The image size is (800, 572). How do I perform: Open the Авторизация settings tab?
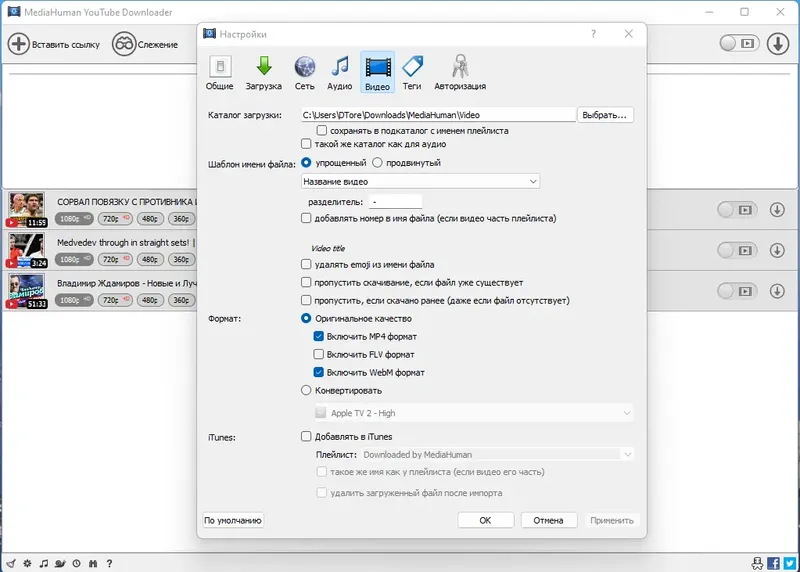click(460, 72)
